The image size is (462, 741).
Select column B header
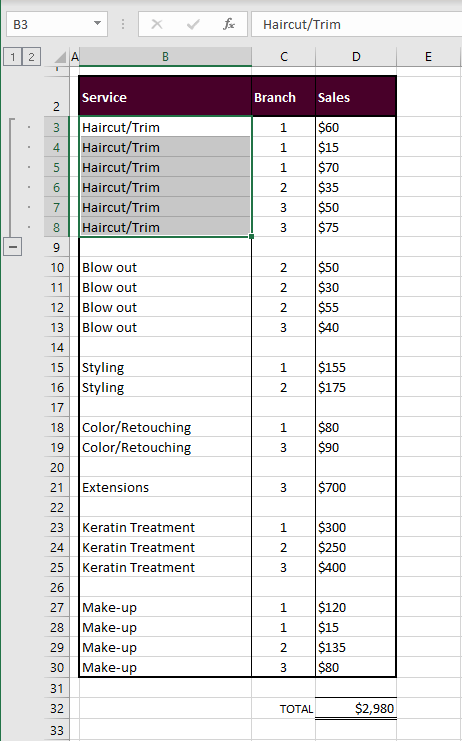click(x=165, y=57)
